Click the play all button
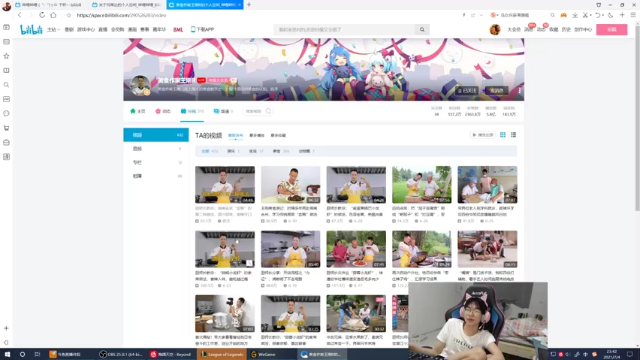The height and width of the screenshot is (360, 640). click(482, 135)
